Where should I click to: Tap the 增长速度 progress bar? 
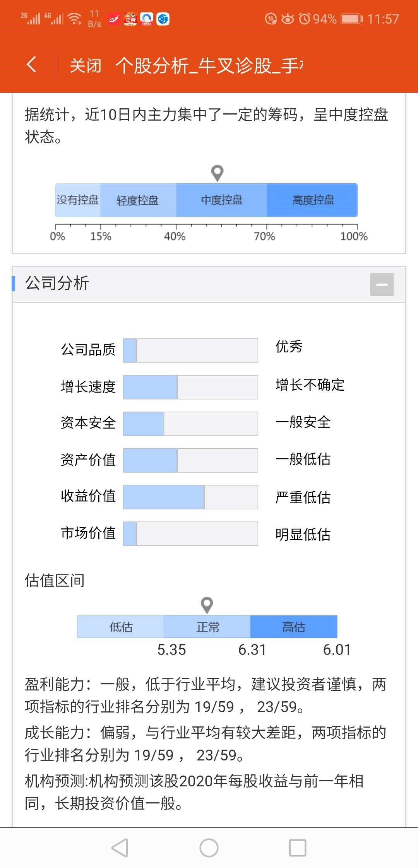(190, 387)
